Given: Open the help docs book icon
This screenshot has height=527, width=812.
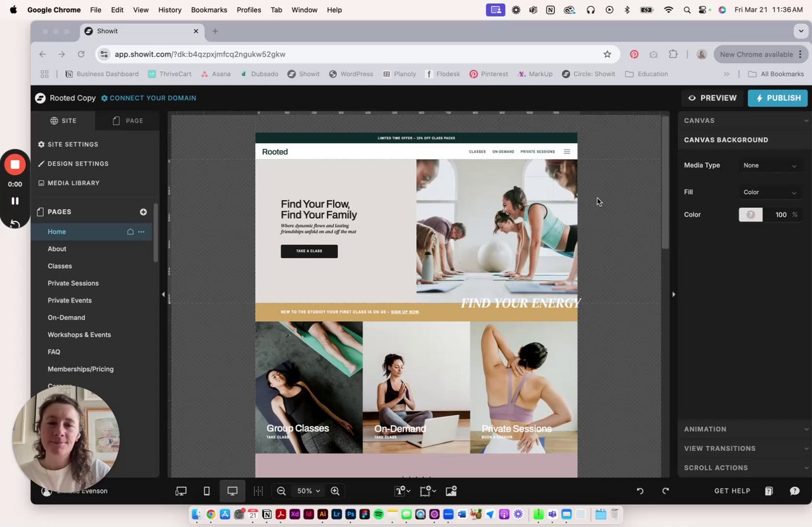Looking at the screenshot, I should 769,491.
